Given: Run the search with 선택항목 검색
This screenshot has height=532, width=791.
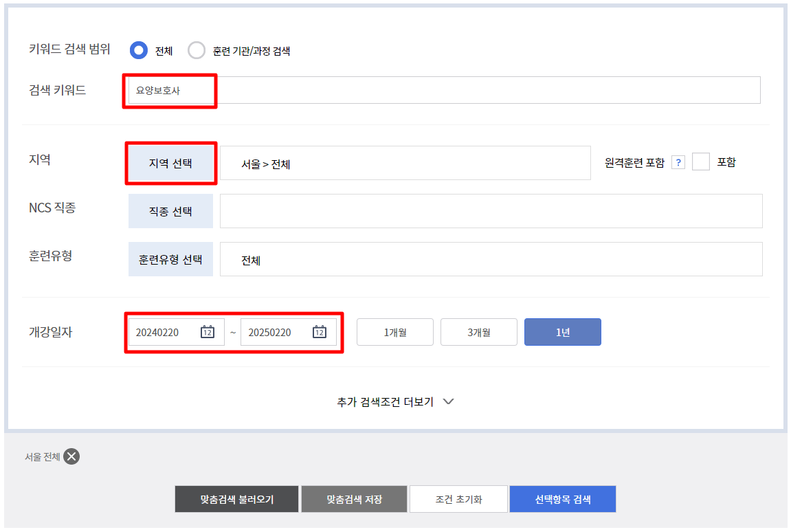Looking at the screenshot, I should click(563, 499).
